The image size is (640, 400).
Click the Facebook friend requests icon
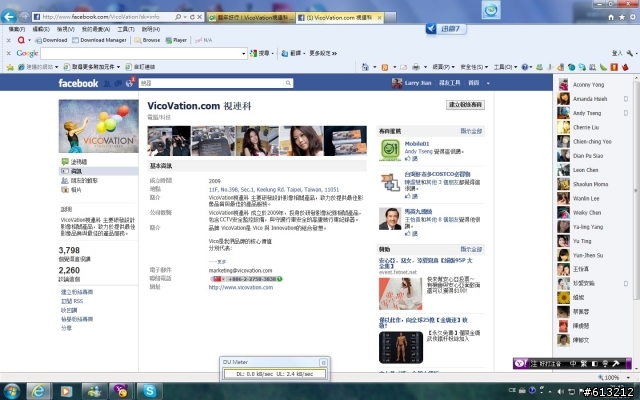coord(107,83)
